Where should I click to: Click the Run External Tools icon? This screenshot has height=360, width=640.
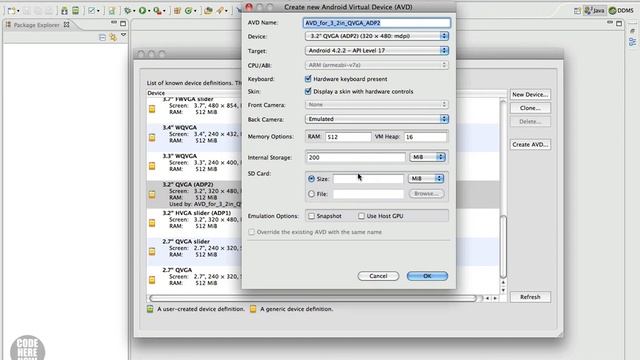(157, 11)
